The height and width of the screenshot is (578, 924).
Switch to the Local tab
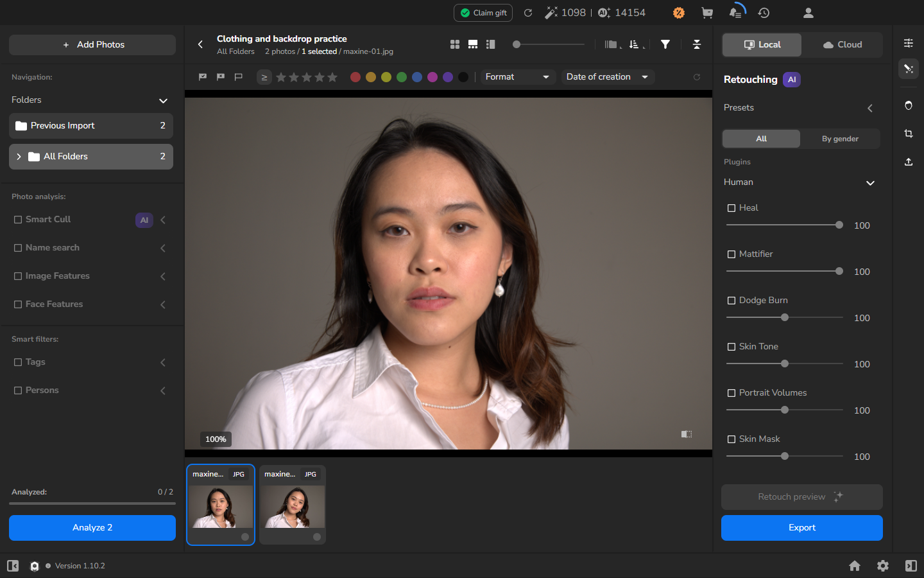(762, 45)
